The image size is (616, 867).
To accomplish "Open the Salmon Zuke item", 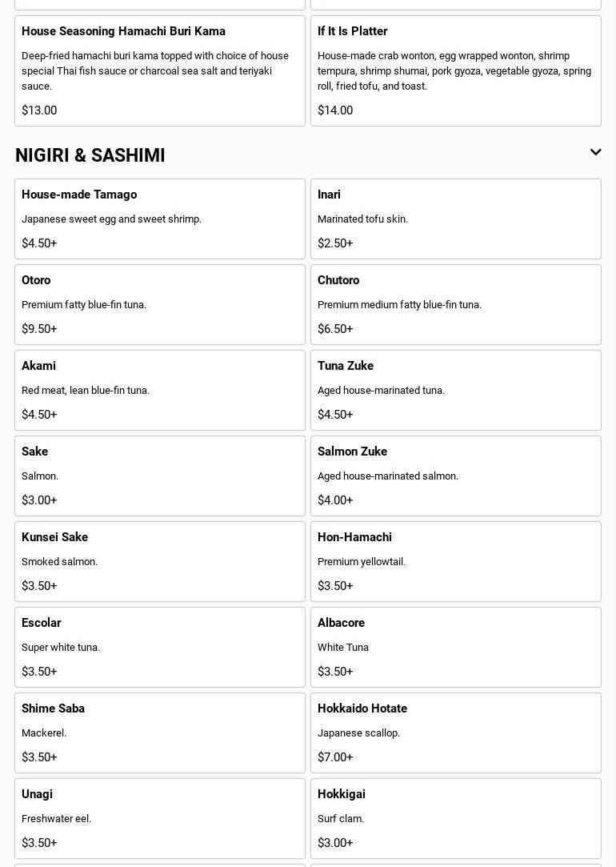I will pos(455,476).
